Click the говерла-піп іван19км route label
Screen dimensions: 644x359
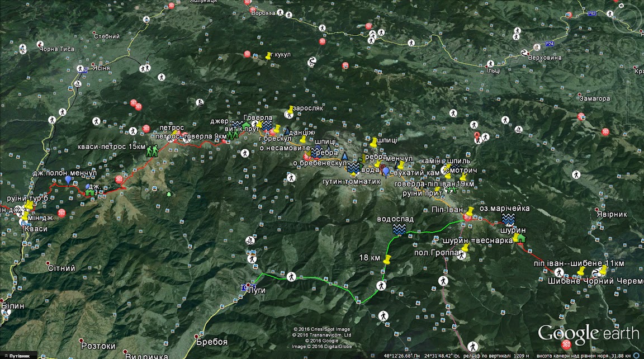[x=434, y=184]
